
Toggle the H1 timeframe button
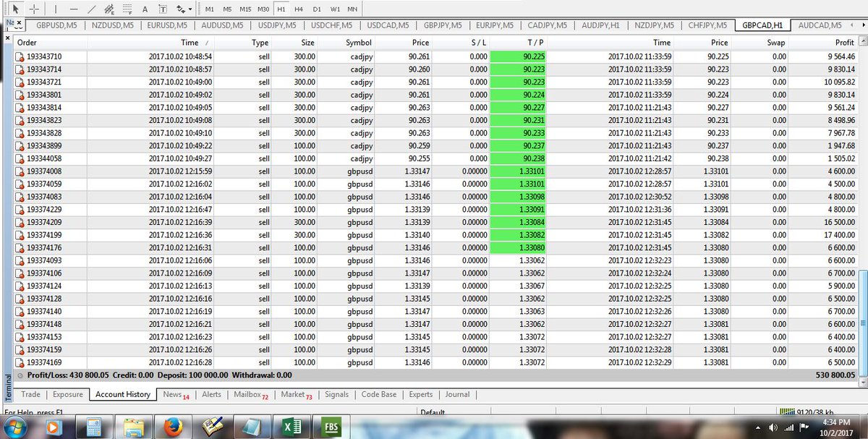(x=281, y=9)
